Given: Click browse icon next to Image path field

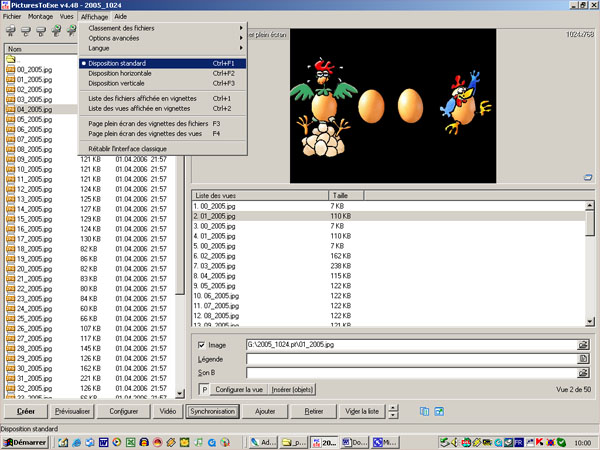Looking at the screenshot, I should point(583,345).
